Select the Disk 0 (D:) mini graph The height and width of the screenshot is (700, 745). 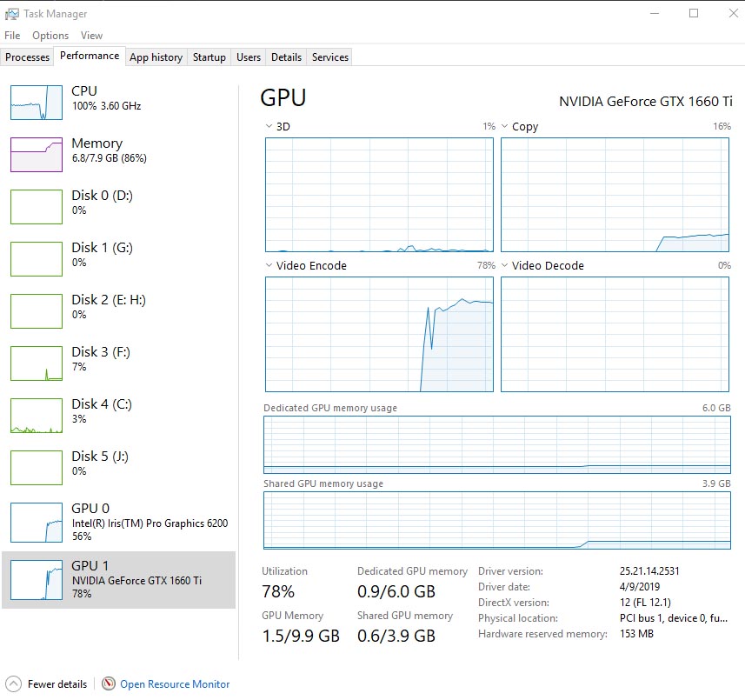point(37,207)
